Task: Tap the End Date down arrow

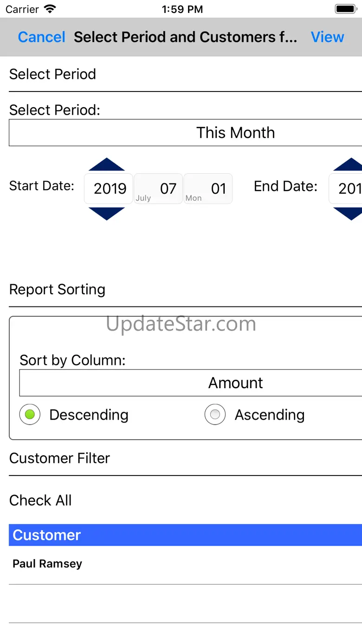Action: click(x=350, y=213)
